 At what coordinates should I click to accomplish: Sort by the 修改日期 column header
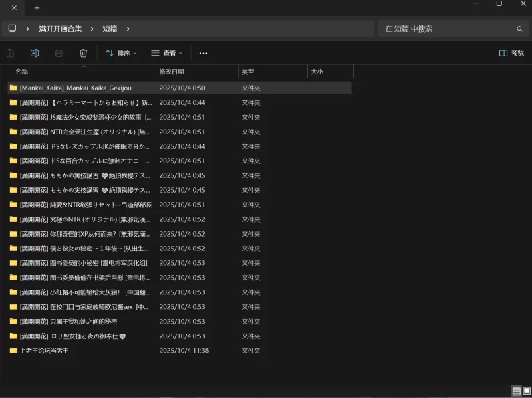pyautogui.click(x=172, y=72)
